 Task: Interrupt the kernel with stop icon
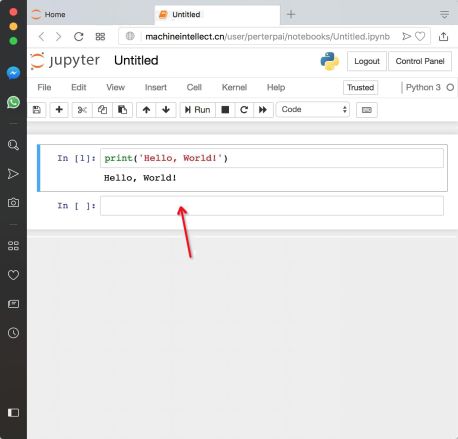[x=225, y=110]
